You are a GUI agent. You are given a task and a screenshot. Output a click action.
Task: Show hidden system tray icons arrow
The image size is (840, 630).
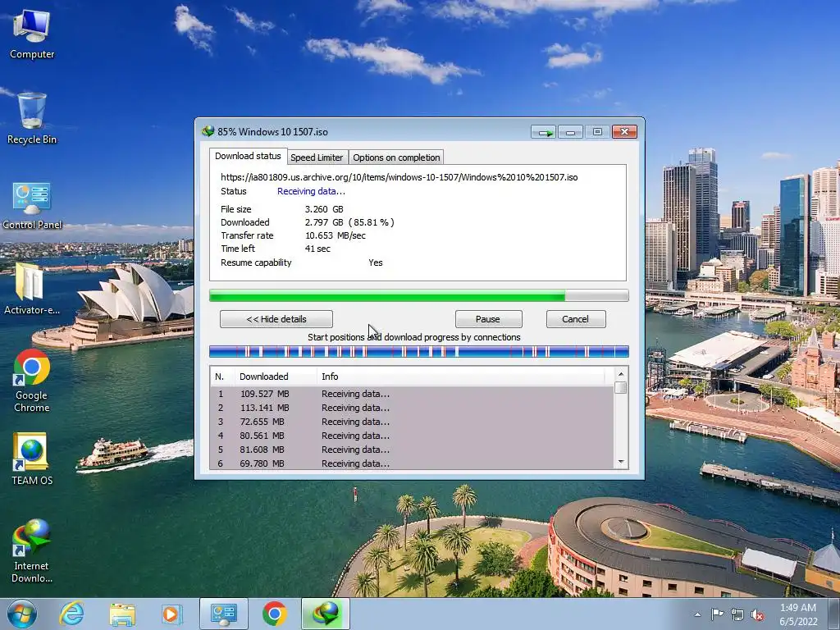coord(697,614)
